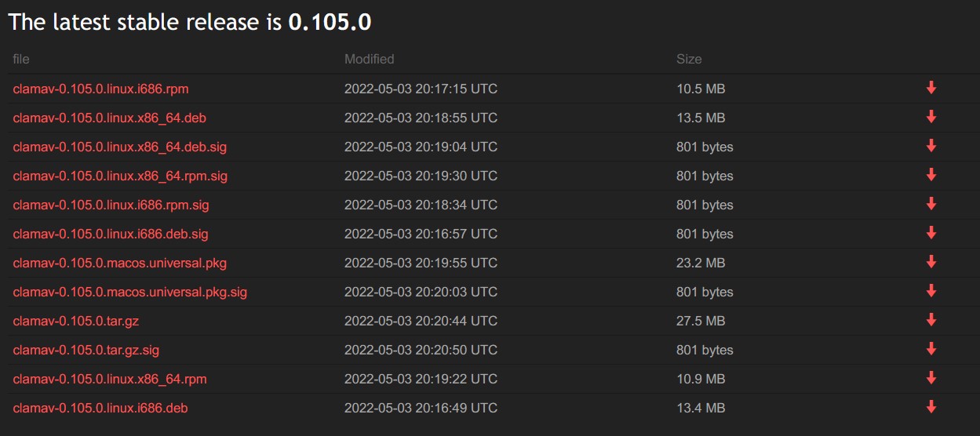The image size is (980, 436).
Task: Click the '23.2 MB' size value
Action: 701,263
